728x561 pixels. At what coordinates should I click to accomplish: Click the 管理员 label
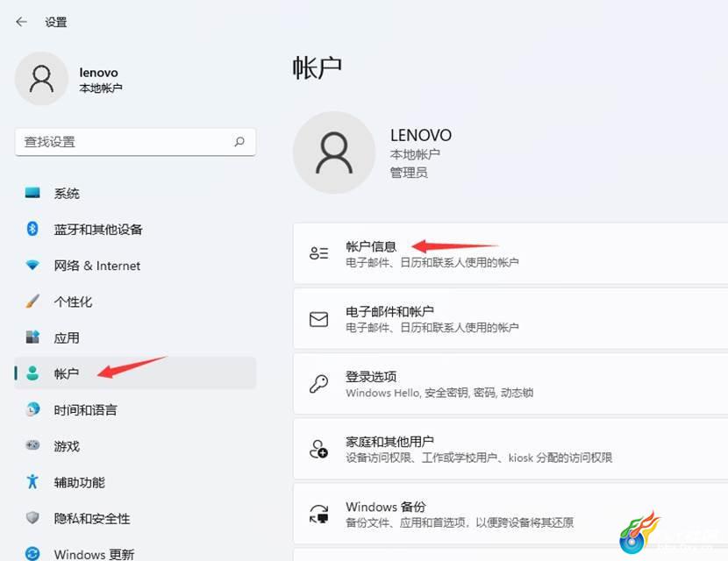409,173
